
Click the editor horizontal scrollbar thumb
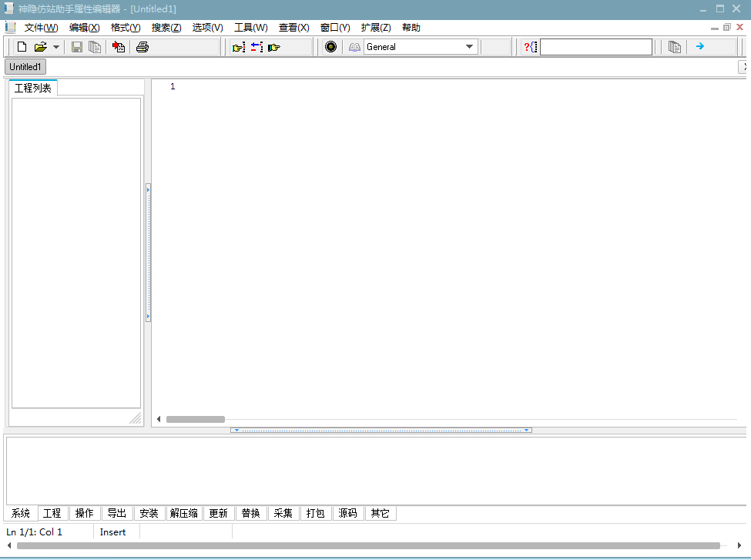(196, 420)
